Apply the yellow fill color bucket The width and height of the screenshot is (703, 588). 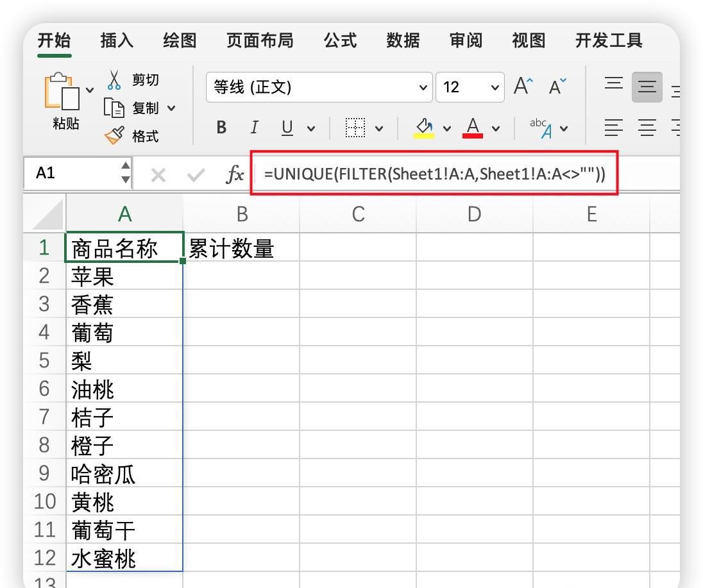(424, 128)
